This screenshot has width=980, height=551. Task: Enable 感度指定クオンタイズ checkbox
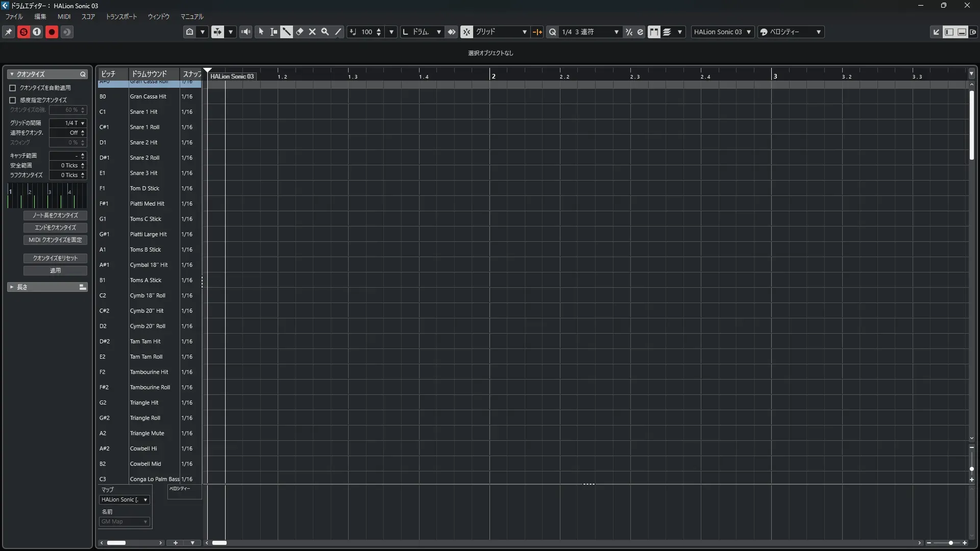click(x=13, y=100)
